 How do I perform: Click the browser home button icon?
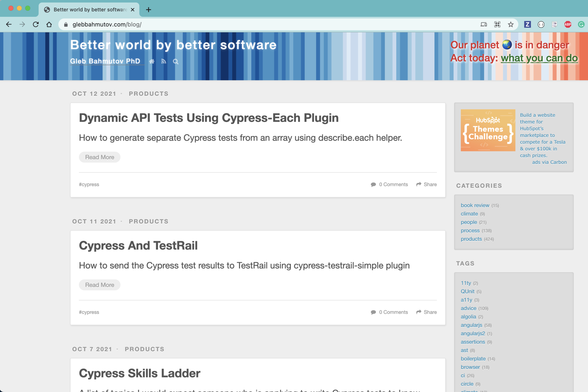49,24
